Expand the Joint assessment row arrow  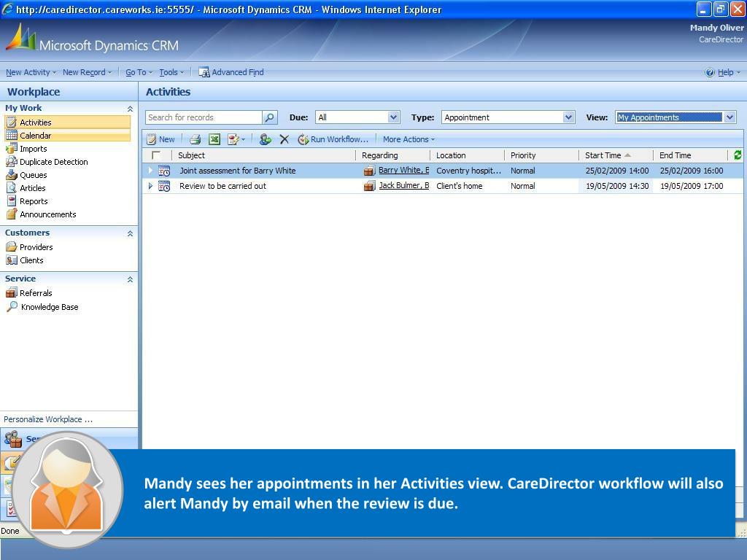click(150, 171)
